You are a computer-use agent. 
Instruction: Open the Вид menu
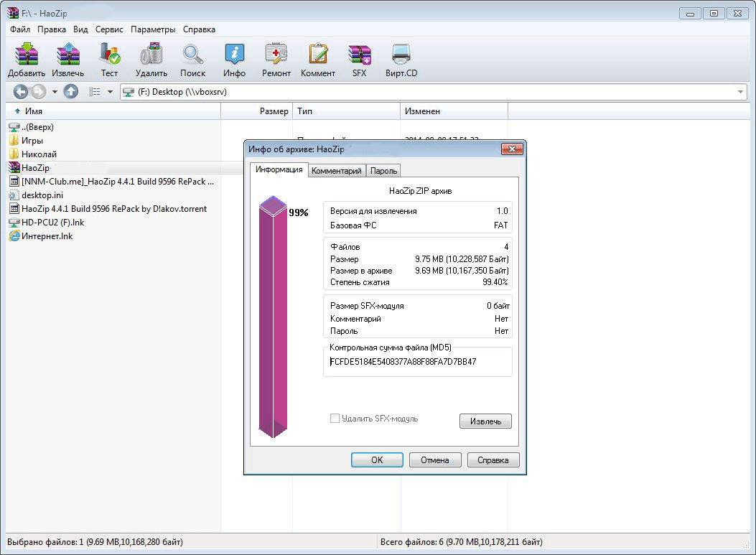(80, 29)
